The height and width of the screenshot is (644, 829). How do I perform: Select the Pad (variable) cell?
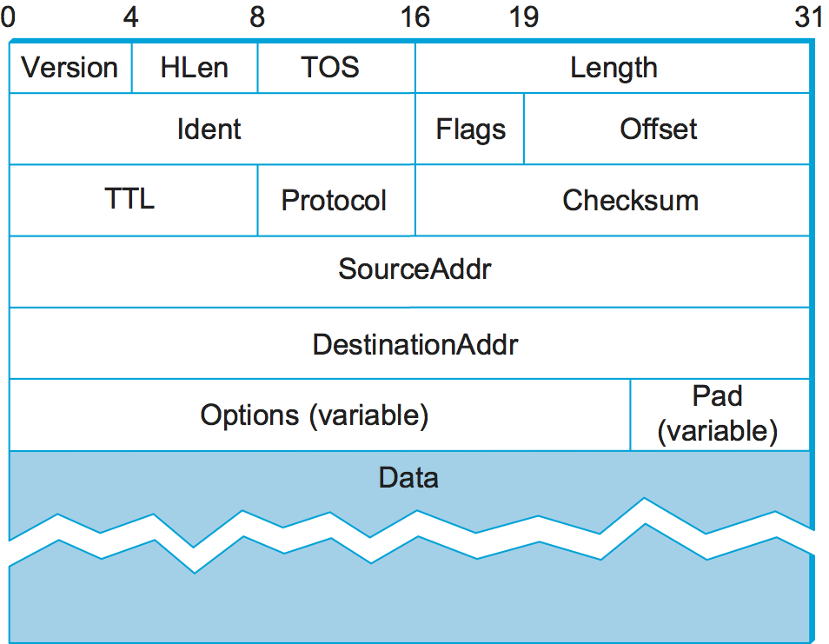pyautogui.click(x=718, y=415)
